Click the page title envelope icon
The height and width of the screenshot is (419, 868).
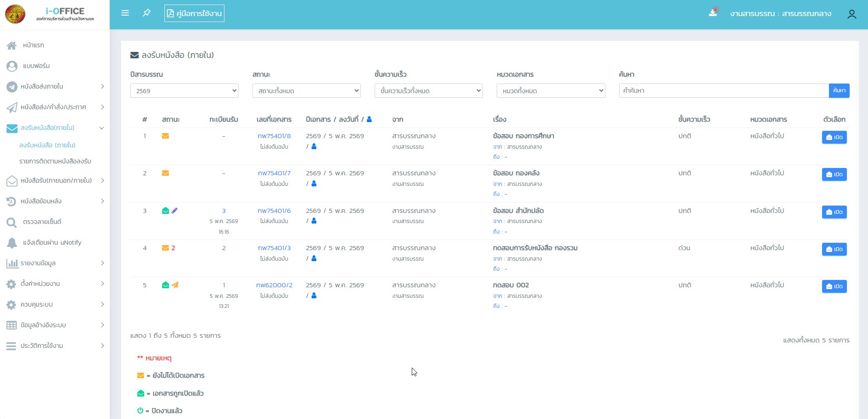pyautogui.click(x=134, y=55)
